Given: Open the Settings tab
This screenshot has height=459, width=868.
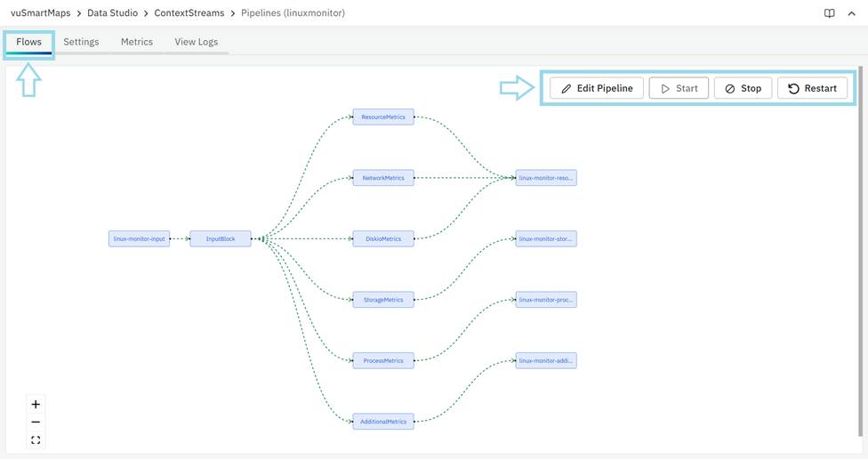Looking at the screenshot, I should 81,42.
